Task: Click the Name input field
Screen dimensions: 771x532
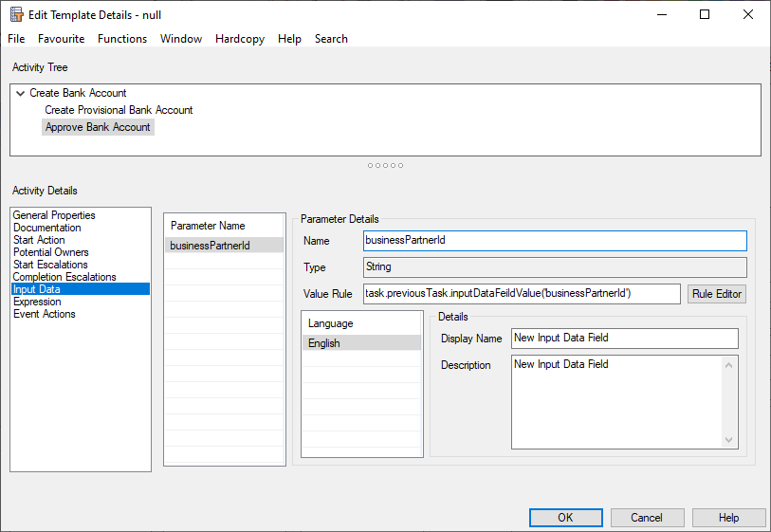Action: [555, 241]
